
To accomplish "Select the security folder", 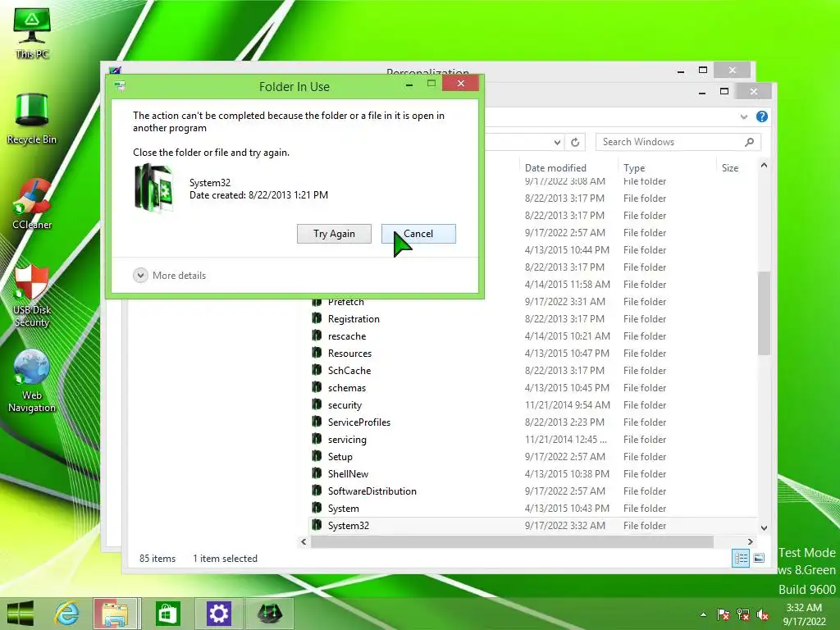I will click(x=345, y=405).
